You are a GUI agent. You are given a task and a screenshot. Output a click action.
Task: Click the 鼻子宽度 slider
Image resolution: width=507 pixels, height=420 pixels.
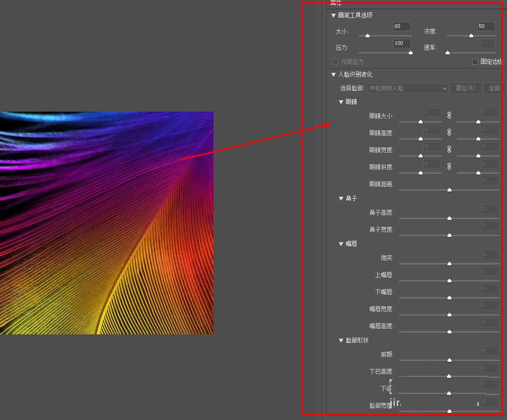coord(449,236)
